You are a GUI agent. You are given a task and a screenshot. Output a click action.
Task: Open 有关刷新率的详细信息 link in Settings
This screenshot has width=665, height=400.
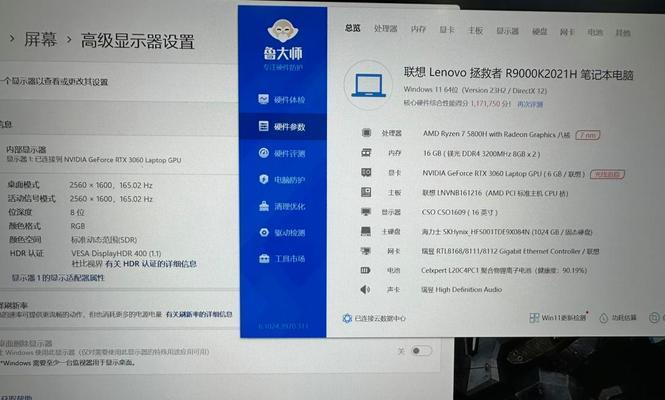(199, 314)
